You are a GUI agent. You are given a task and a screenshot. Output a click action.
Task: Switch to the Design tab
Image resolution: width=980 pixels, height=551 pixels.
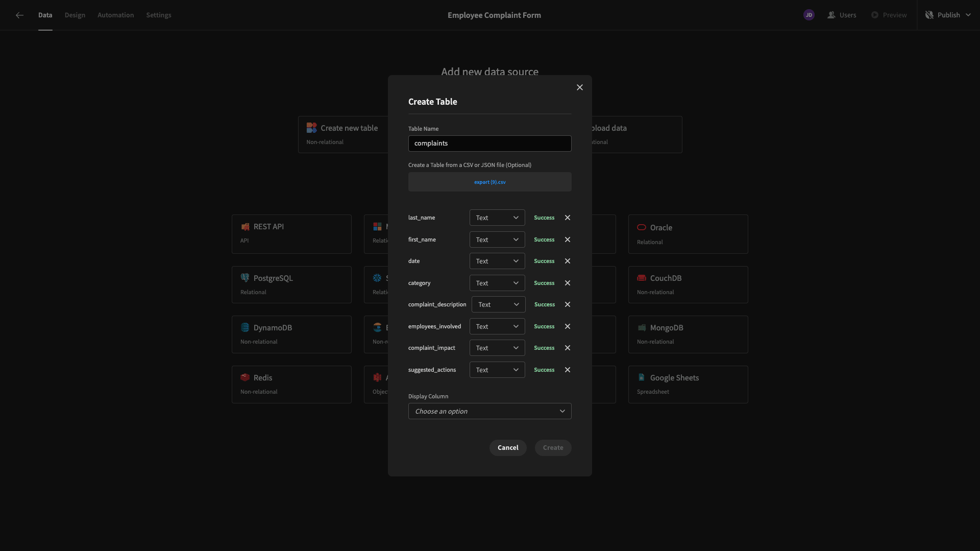point(75,15)
